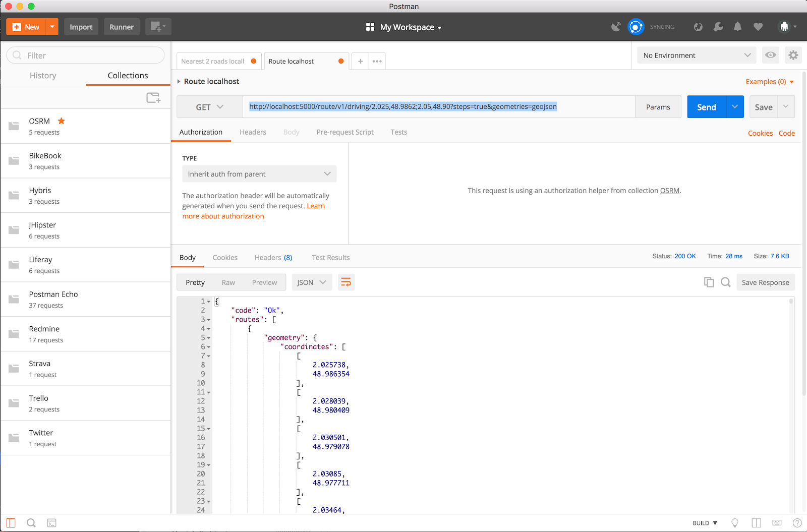This screenshot has height=532, width=807.
Task: Open the Postman console icon in status bar
Action: pyautogui.click(x=51, y=523)
